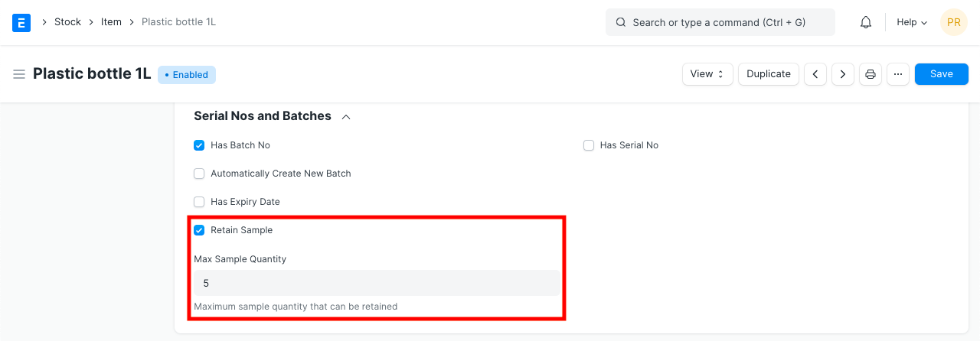The height and width of the screenshot is (341, 980).
Task: Uncheck the Has Batch No checkbox
Action: point(199,145)
